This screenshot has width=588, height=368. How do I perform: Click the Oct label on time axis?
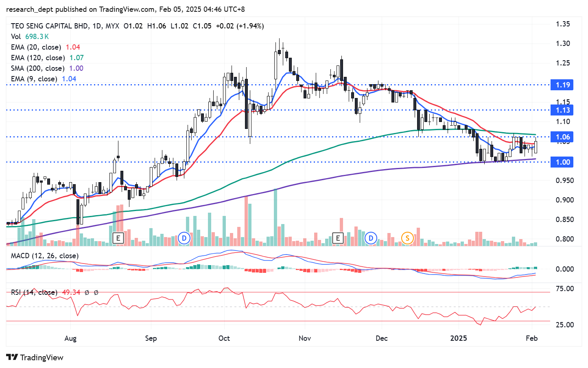pyautogui.click(x=224, y=338)
